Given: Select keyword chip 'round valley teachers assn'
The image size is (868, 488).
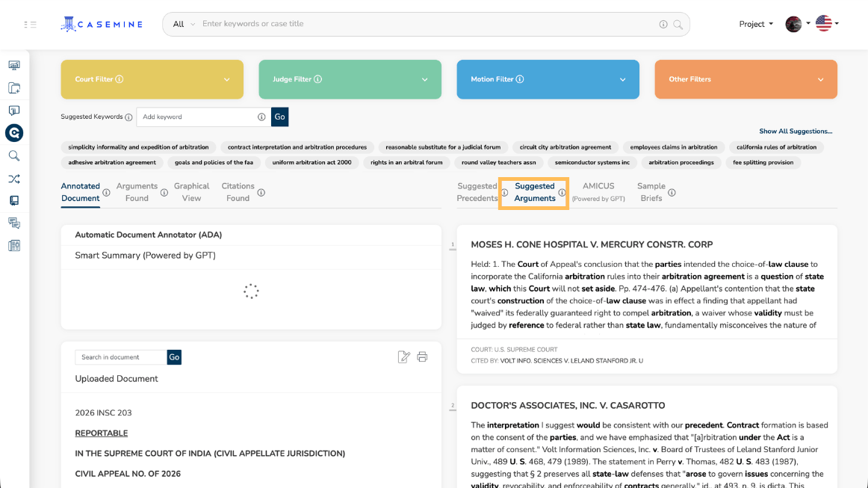Looking at the screenshot, I should [x=499, y=162].
